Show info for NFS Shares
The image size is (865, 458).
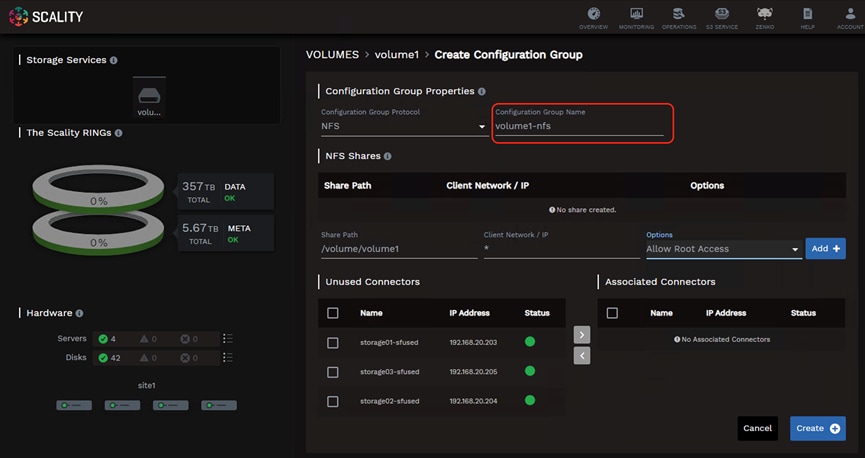pos(387,156)
